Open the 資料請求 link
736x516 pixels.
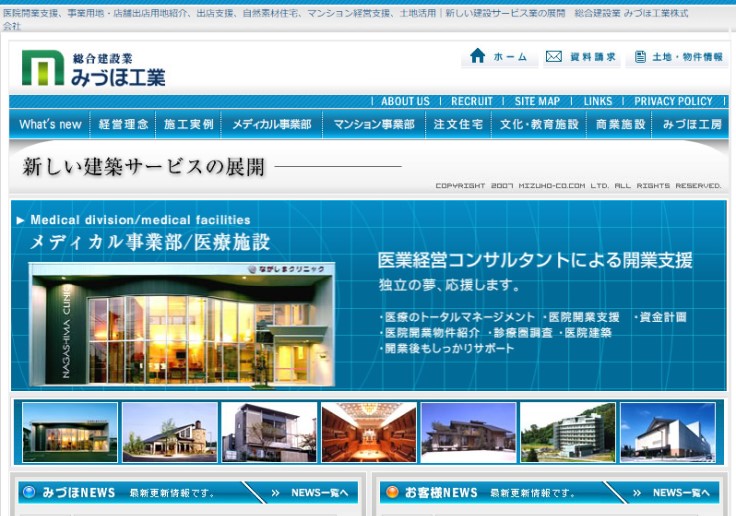582,57
